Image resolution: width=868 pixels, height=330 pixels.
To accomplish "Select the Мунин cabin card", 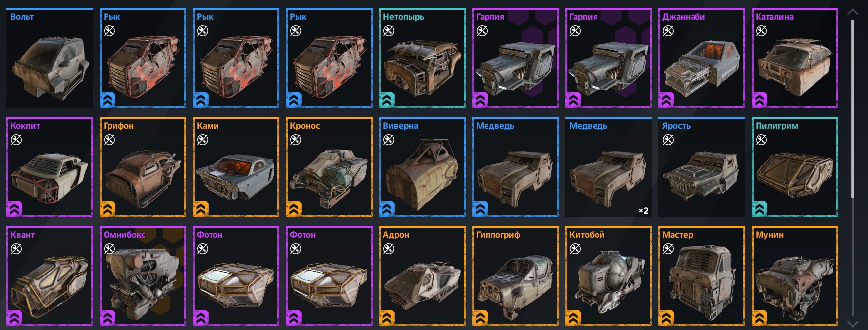I will [795, 276].
